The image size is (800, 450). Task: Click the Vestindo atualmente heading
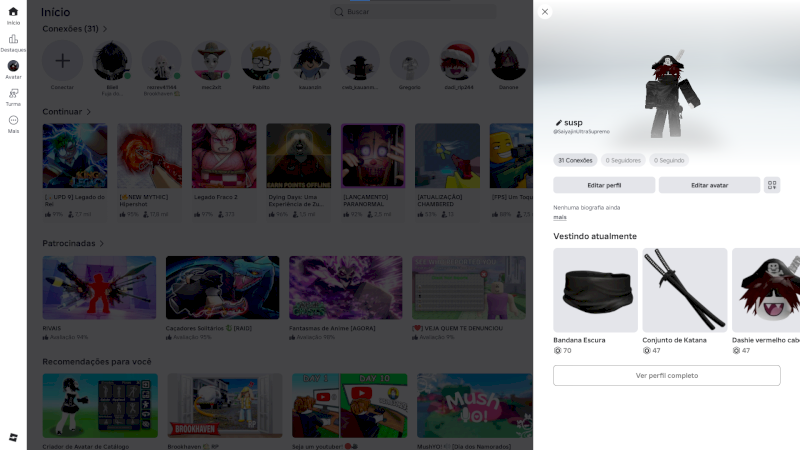pyautogui.click(x=595, y=236)
